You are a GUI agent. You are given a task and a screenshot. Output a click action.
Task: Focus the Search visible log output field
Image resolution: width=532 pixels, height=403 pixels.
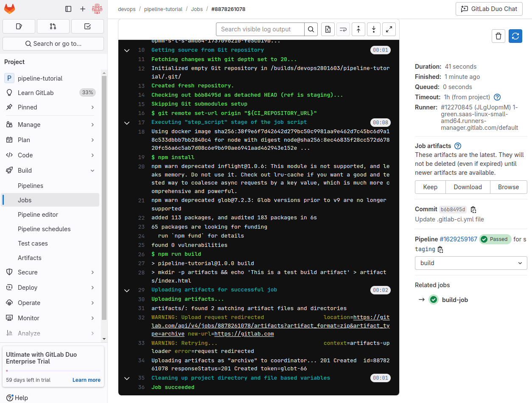pos(260,29)
